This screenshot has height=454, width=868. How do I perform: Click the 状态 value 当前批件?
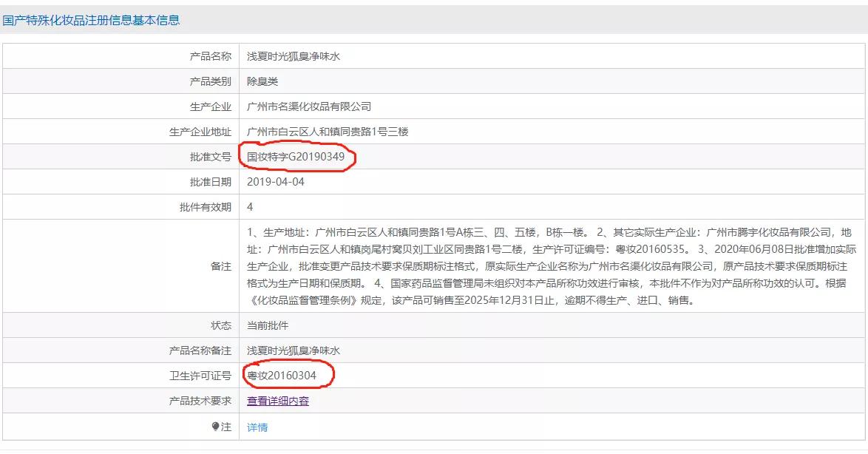point(265,324)
